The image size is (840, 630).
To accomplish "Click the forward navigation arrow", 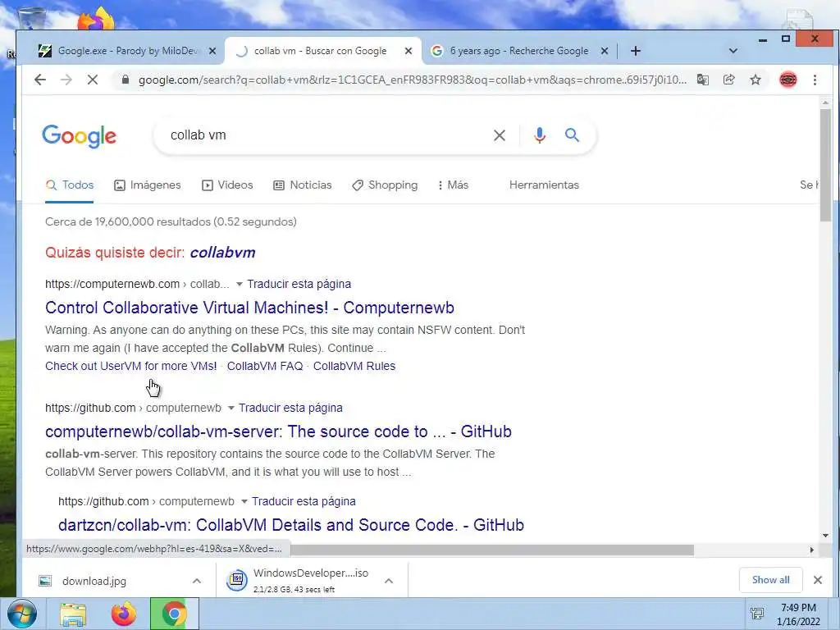I will [x=66, y=80].
